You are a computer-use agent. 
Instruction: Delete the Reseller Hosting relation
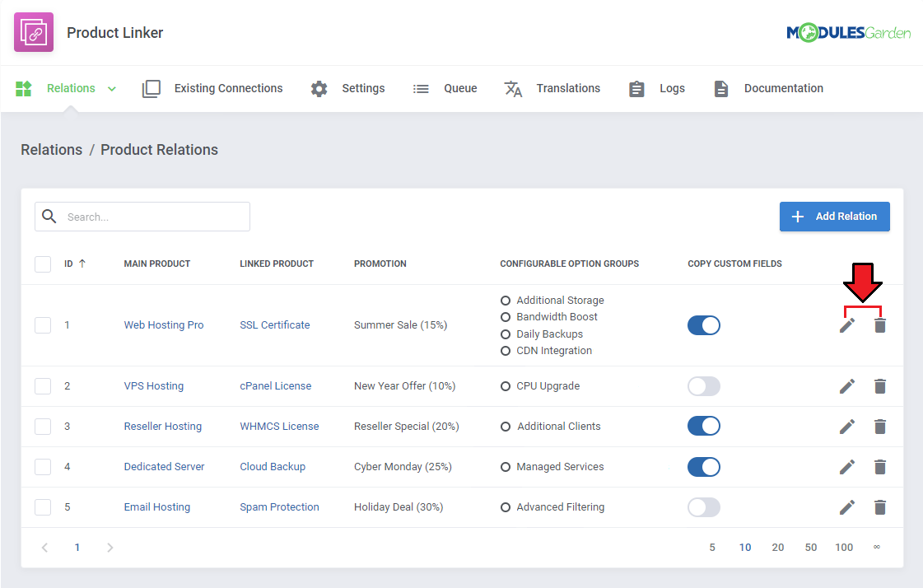point(880,427)
